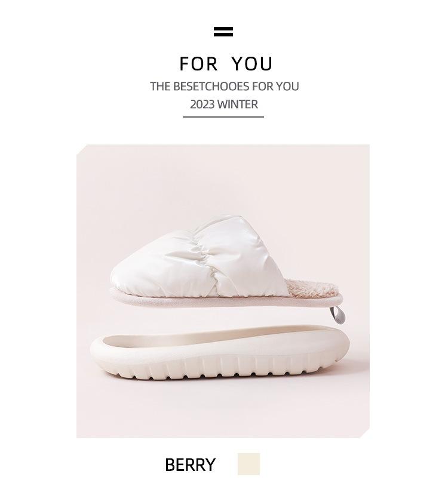Select the cream BERRY color swatch
Viewport: 448px width, 502px height.
click(248, 464)
